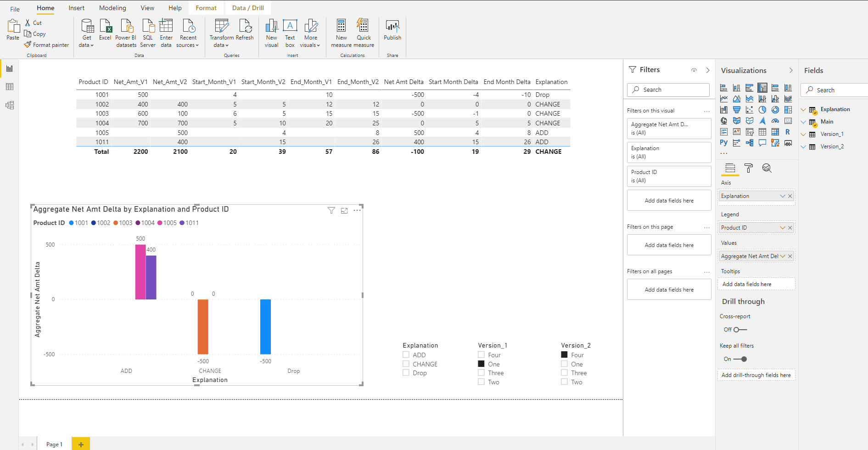Select the treemap visualization icon

788,110
